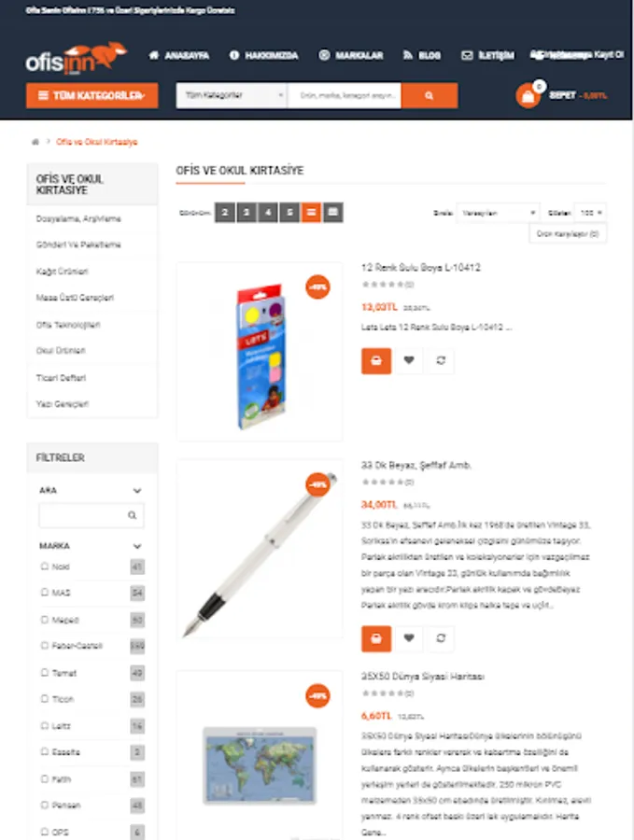Open the MARKALAR menu item

coord(351,55)
